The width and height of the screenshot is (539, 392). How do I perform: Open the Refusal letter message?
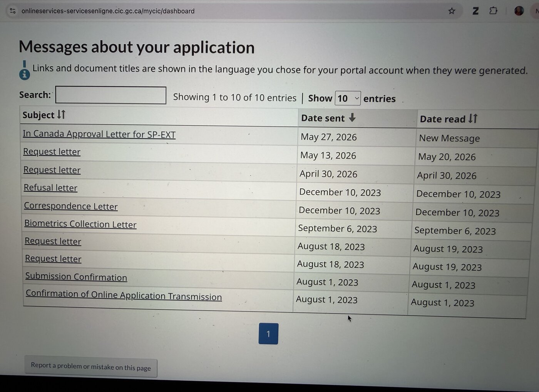[x=50, y=188]
